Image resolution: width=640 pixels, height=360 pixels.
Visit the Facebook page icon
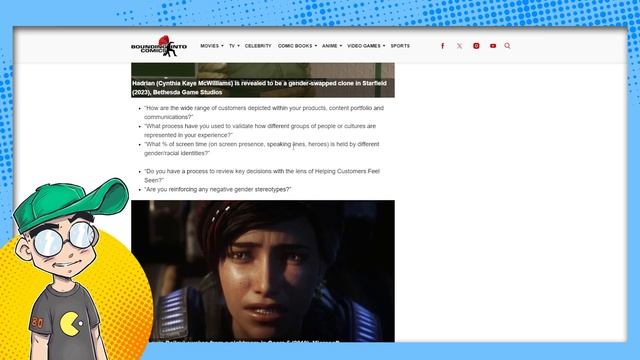point(442,46)
